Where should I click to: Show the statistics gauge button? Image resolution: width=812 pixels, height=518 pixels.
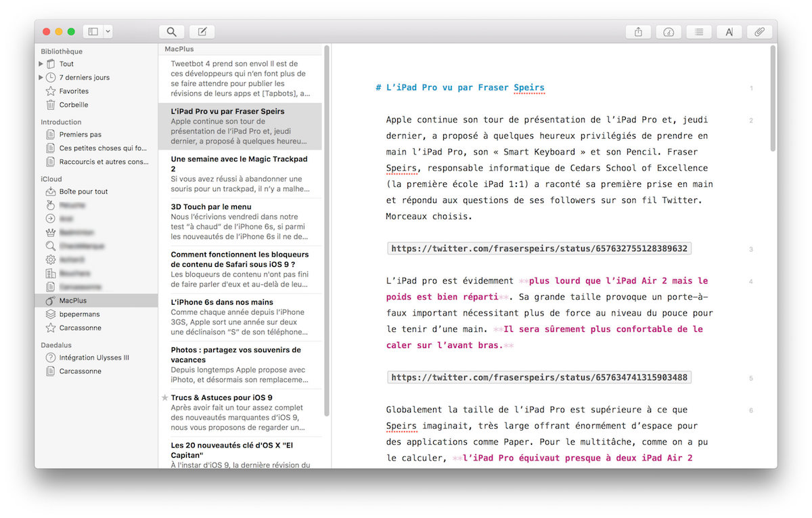click(669, 32)
